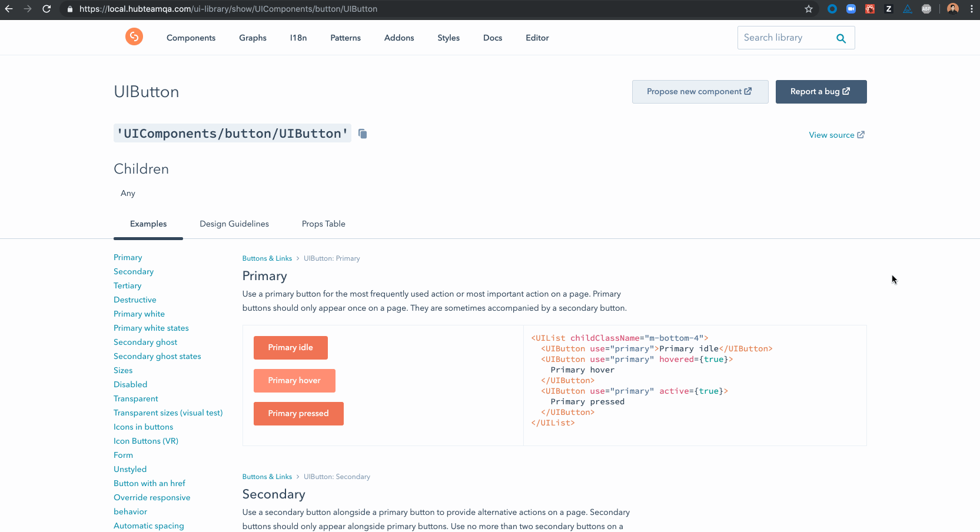Image resolution: width=980 pixels, height=532 pixels.
Task: Open Transparent sizes (visual test) link
Action: pos(168,413)
